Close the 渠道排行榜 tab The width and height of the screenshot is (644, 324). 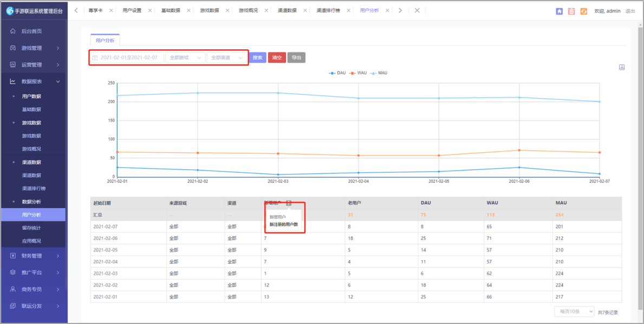pos(348,11)
